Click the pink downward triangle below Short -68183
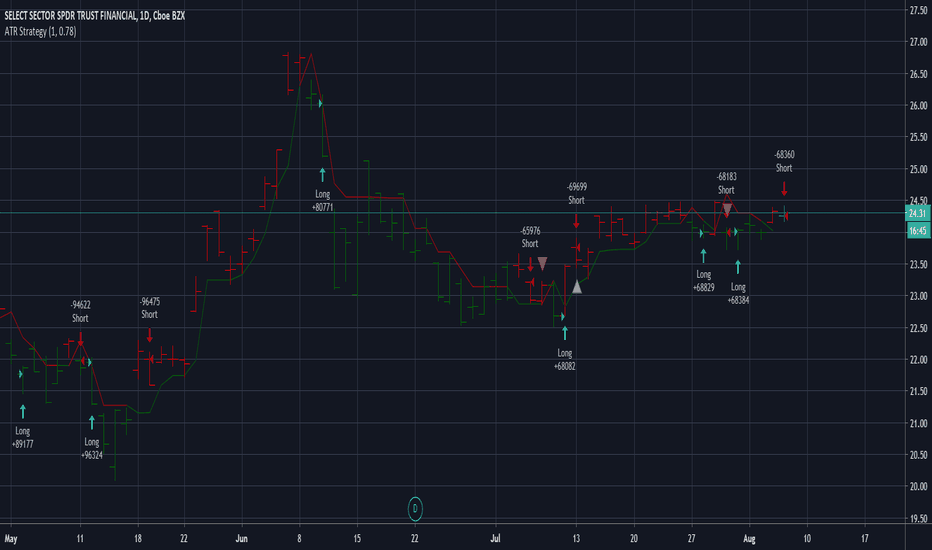The height and width of the screenshot is (550, 932). 726,209
